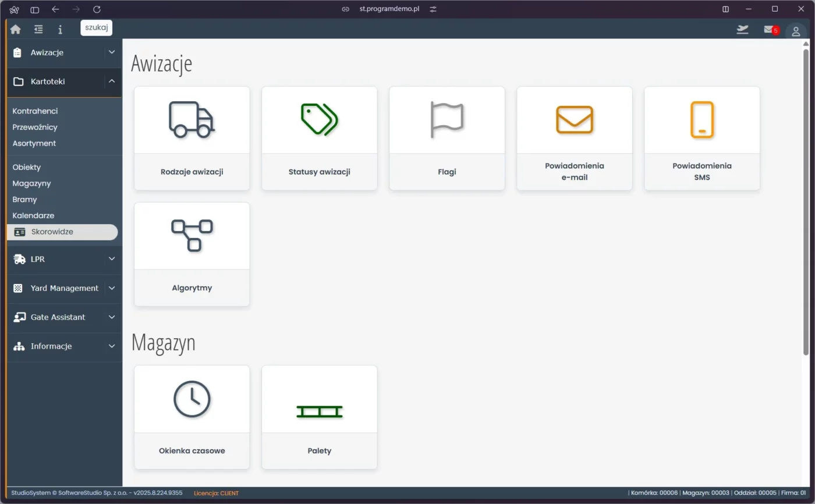Viewport: 815px width, 504px height.
Task: Open the info panel via the i icon
Action: pos(60,29)
